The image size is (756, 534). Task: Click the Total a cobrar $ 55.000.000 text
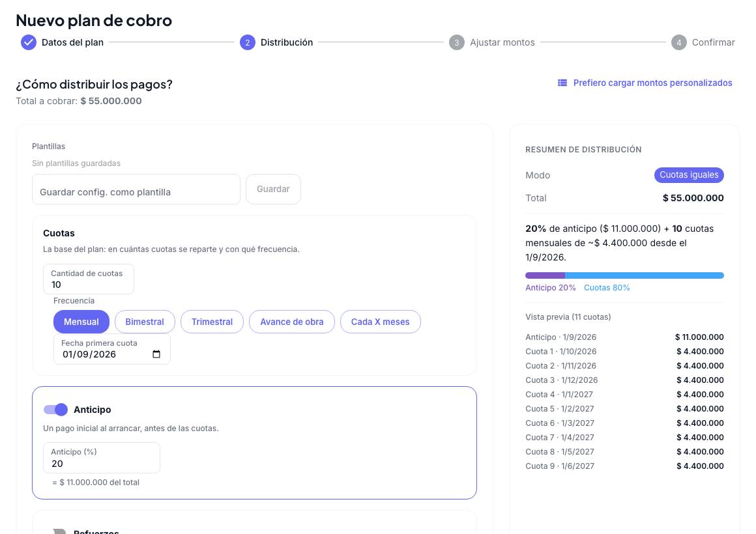79,101
